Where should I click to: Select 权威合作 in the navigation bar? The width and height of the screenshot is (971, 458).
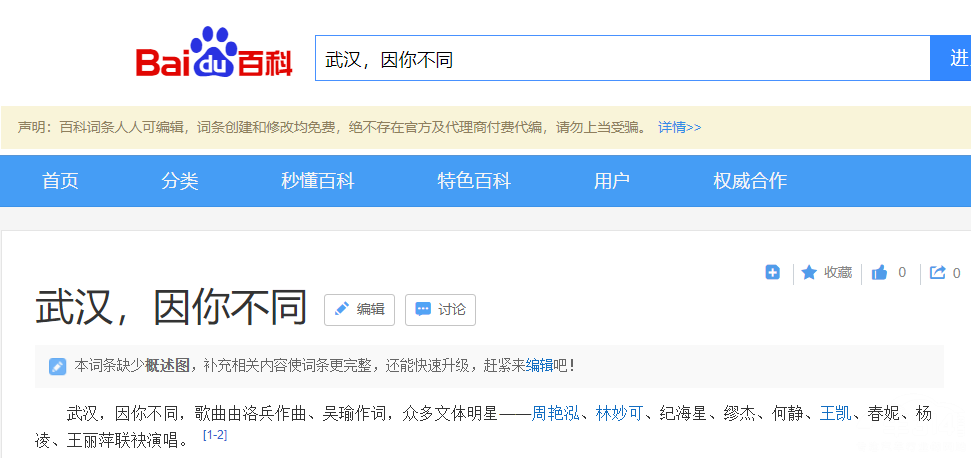(x=750, y=181)
